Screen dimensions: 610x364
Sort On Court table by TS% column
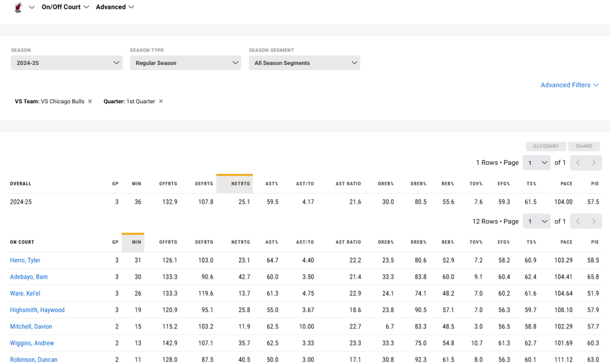pos(531,242)
